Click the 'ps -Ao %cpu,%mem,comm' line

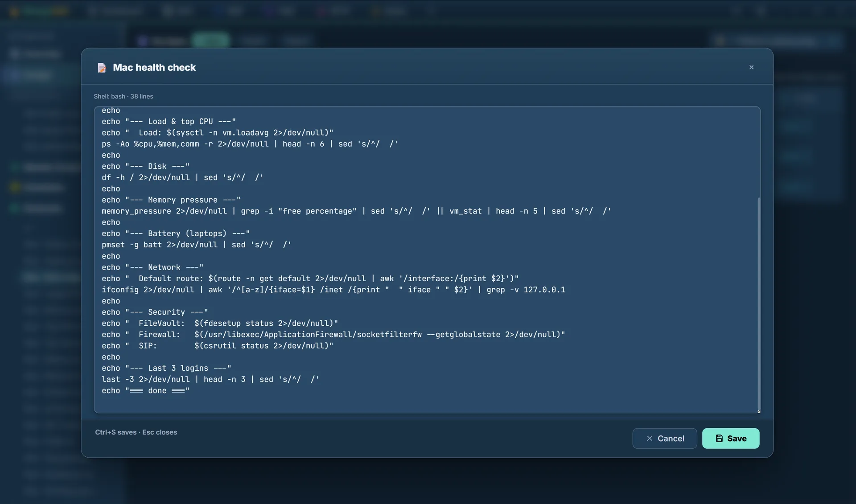tap(250, 144)
